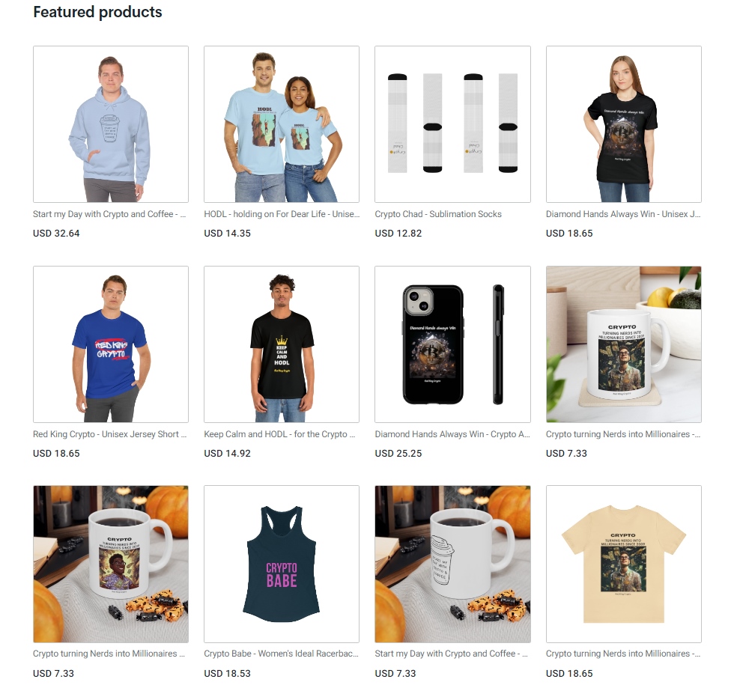Click the 'Crypto Babe - Women's Ideal Racerback' title
The image size is (737, 700).
pos(281,654)
